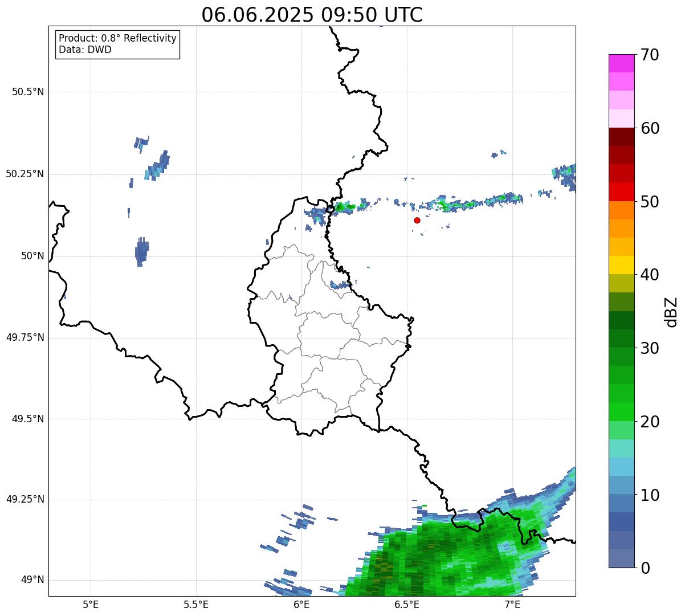Click the 49.75°N latitude label
Screen dimensions: 685x616
[25, 337]
